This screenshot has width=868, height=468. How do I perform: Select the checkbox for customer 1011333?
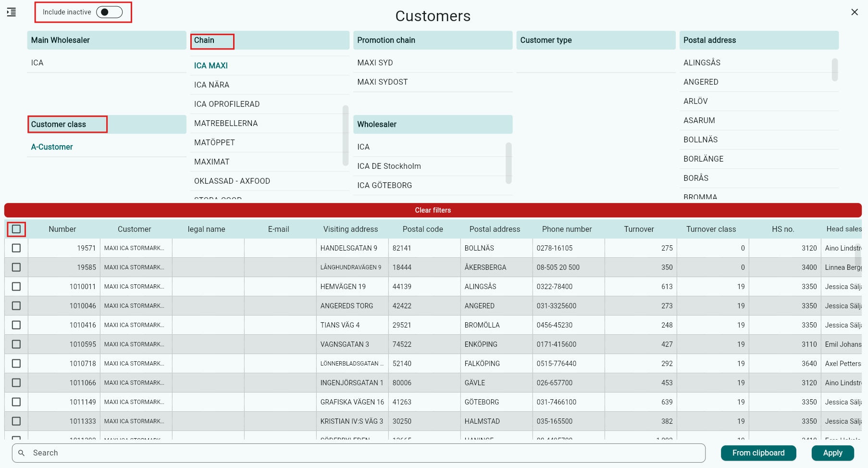click(16, 421)
